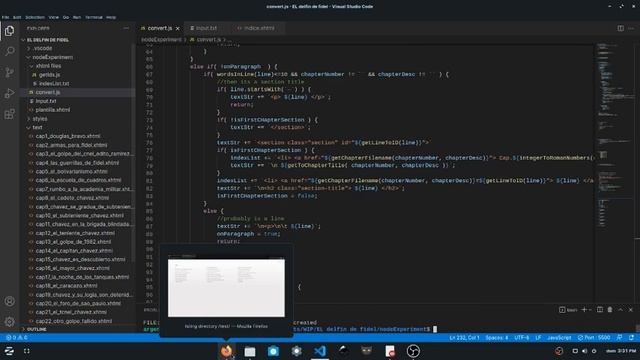Close the terminal panel
This screenshot has width=640, height=360.
click(631, 310)
